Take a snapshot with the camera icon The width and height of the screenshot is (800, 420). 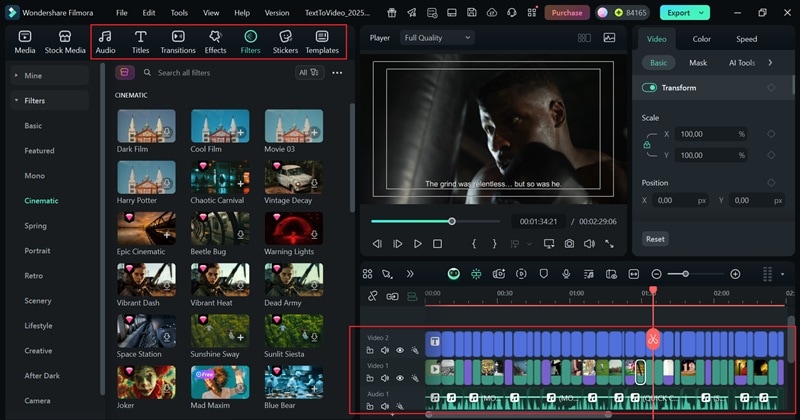tap(569, 244)
